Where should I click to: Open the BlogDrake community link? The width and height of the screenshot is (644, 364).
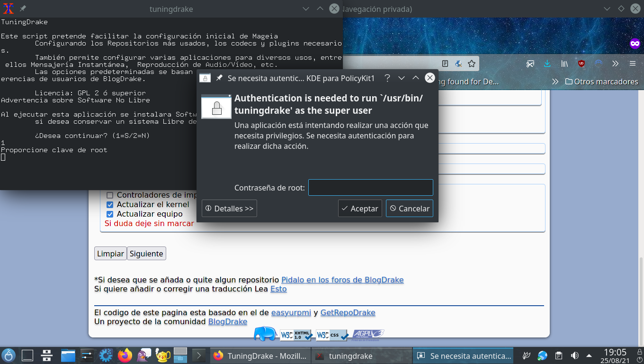[228, 321]
